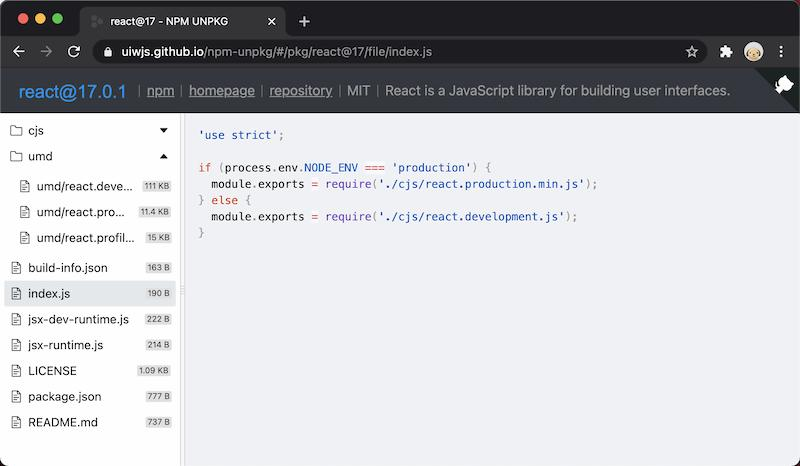Click the file icon beside umd/react.deve...
This screenshot has height=466, width=800.
(24, 186)
